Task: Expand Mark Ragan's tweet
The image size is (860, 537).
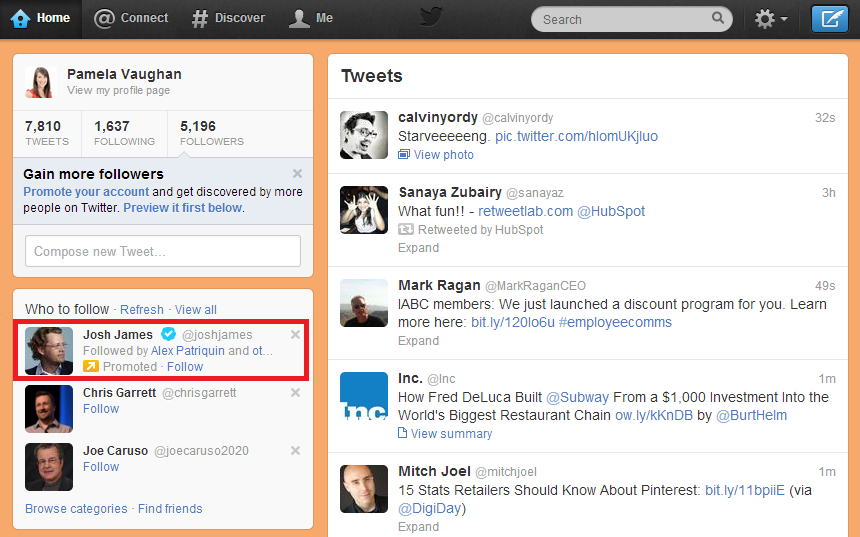Action: 418,341
